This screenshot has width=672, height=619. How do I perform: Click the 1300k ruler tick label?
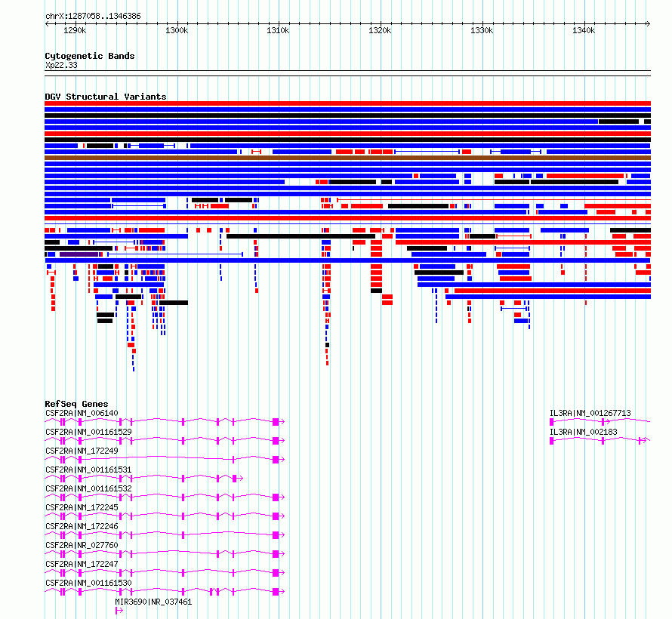(x=177, y=30)
